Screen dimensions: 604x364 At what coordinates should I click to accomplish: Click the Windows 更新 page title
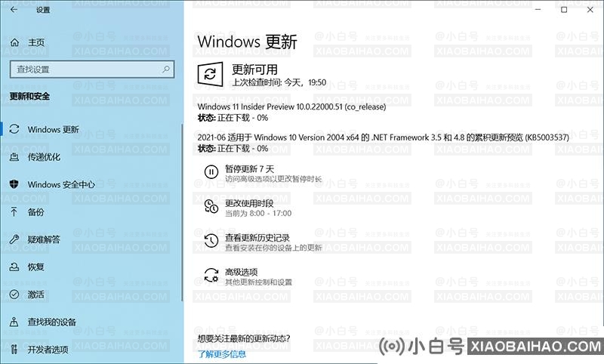coord(248,42)
